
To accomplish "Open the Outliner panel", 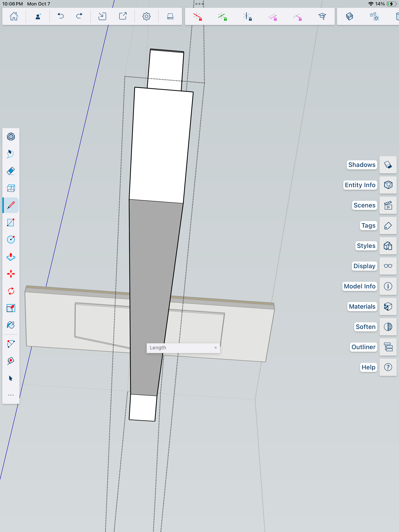I will tap(388, 347).
